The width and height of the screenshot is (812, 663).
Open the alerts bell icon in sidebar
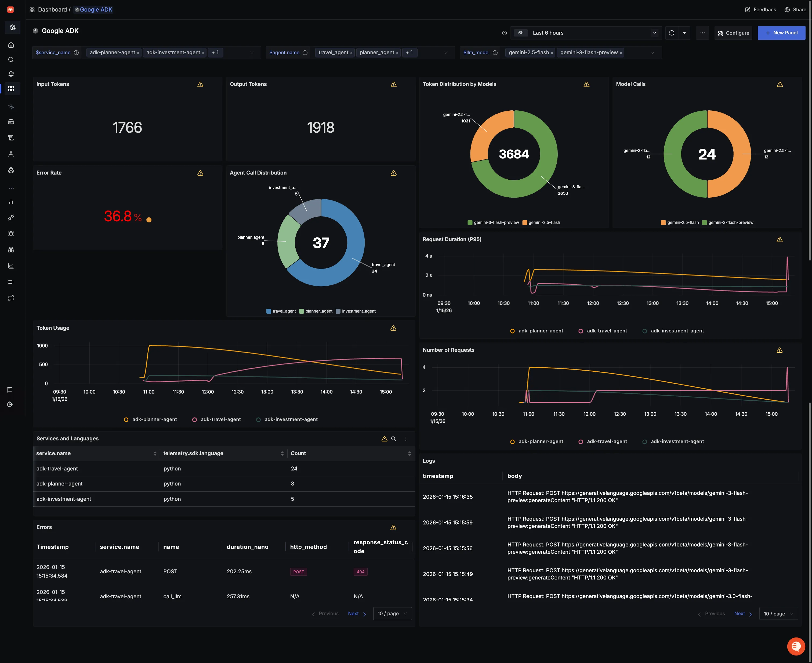[11, 74]
